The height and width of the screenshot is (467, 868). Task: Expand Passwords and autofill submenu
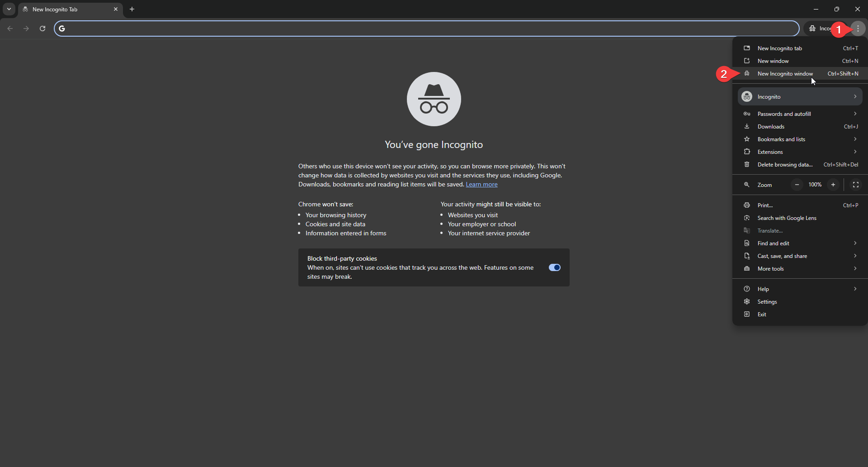(x=800, y=114)
